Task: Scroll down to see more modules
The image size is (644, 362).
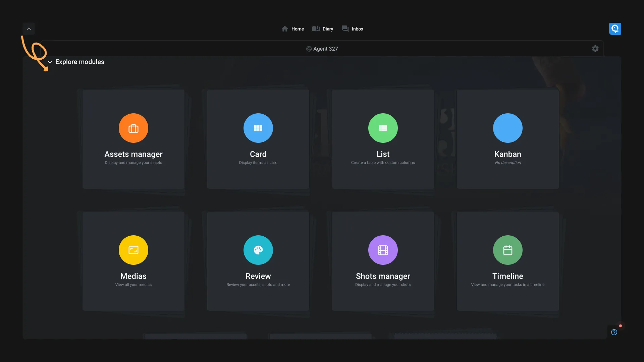Action: point(50,62)
